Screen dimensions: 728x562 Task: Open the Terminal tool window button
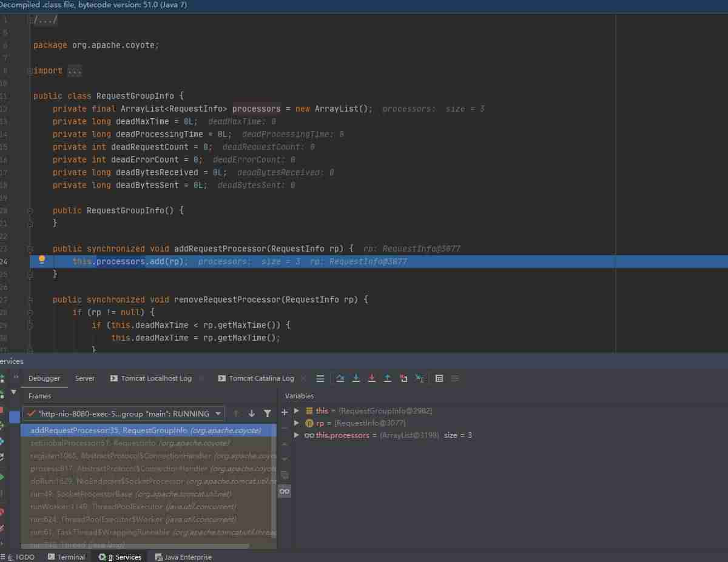67,557
